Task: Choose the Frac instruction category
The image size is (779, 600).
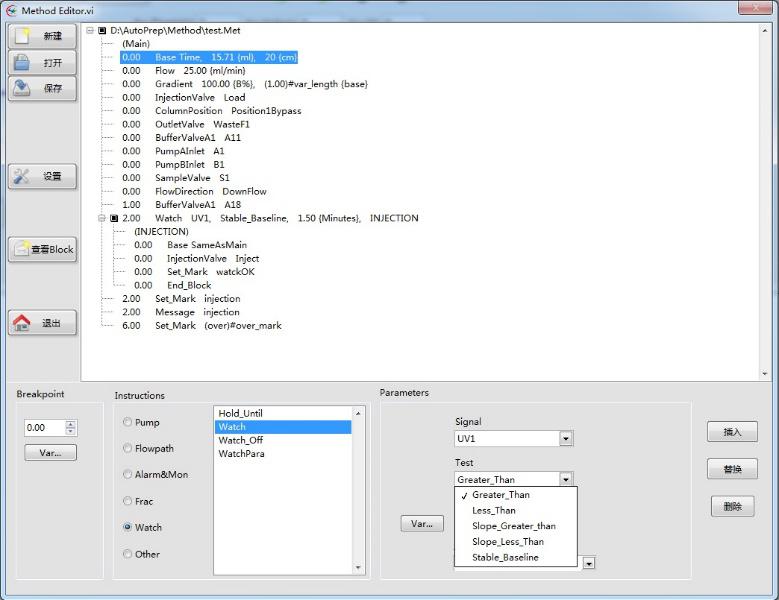Action: [127, 501]
